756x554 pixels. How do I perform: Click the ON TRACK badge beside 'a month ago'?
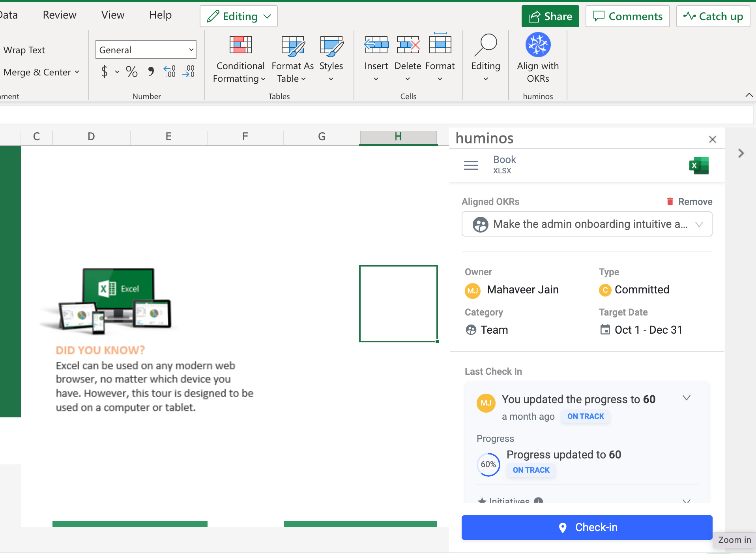point(586,416)
